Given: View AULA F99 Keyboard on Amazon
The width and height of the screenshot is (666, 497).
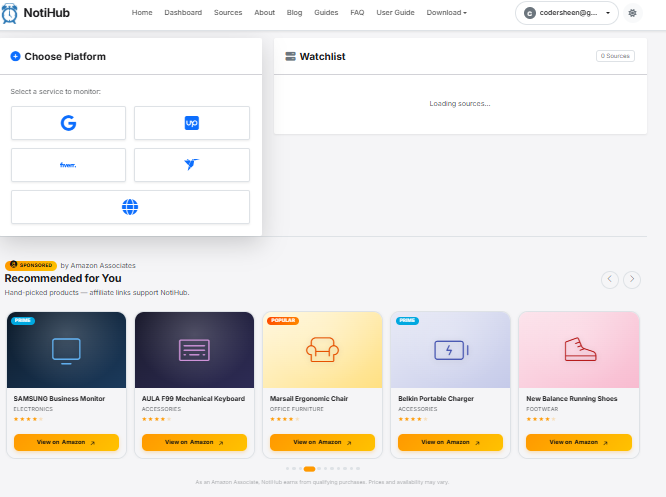Looking at the screenshot, I should click(x=194, y=442).
